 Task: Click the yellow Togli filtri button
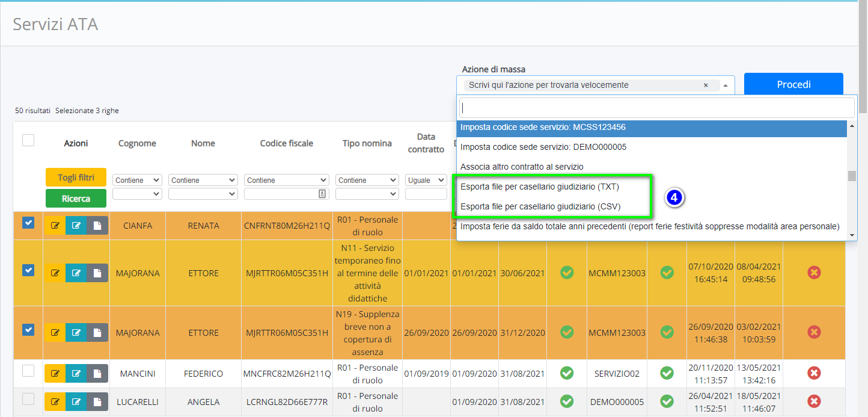click(76, 178)
